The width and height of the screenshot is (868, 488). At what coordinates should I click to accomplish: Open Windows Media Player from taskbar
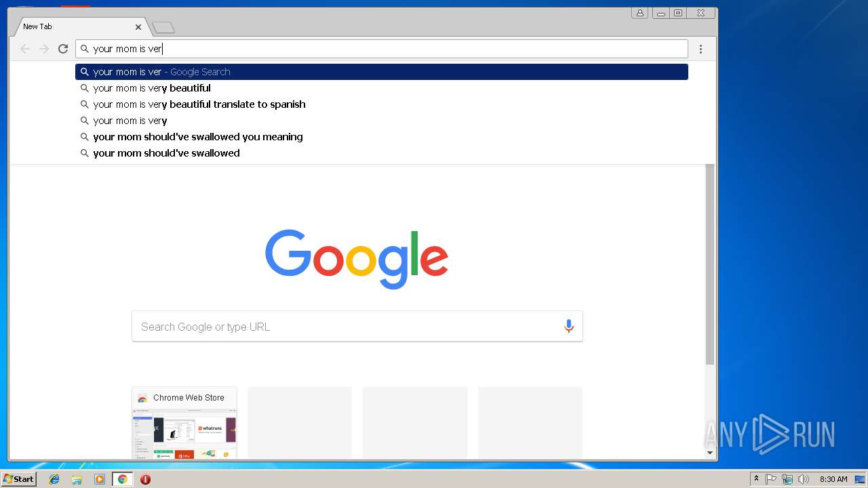pyautogui.click(x=100, y=479)
